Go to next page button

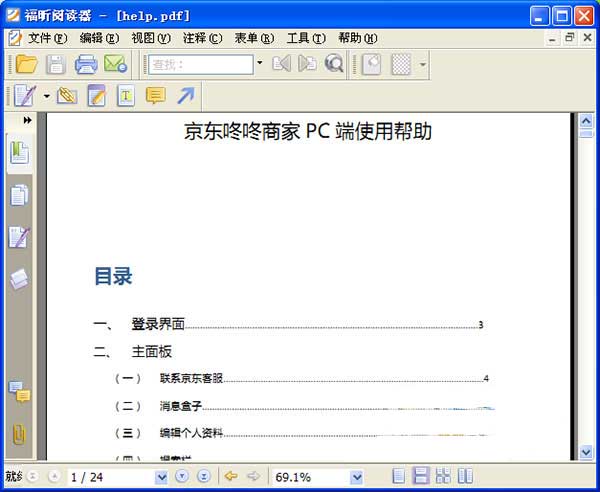coord(182,476)
